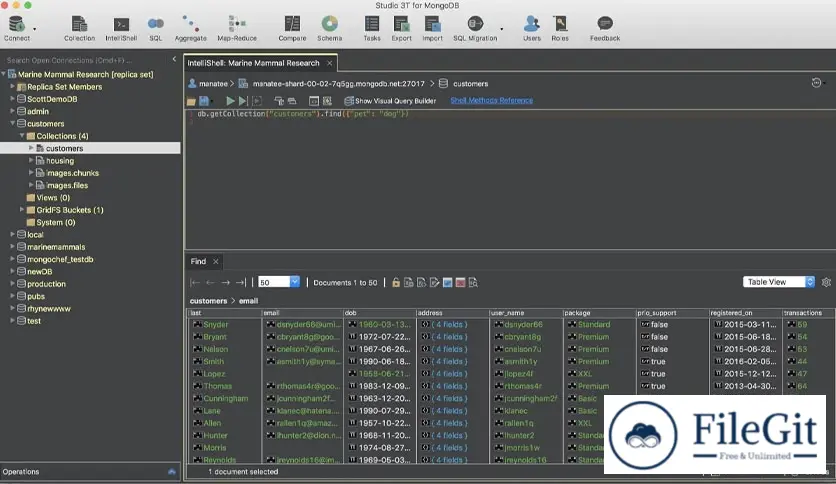Image resolution: width=836 pixels, height=484 pixels.
Task: Run the entire script with green play
Action: point(230,101)
